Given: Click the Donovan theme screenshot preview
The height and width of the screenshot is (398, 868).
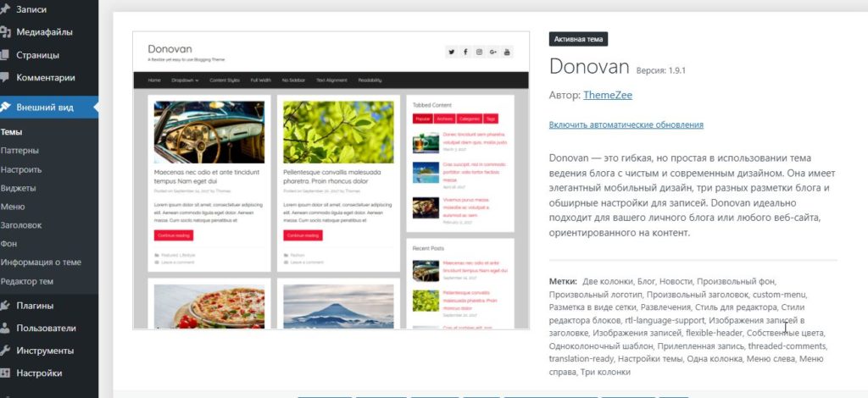Looking at the screenshot, I should click(x=331, y=180).
